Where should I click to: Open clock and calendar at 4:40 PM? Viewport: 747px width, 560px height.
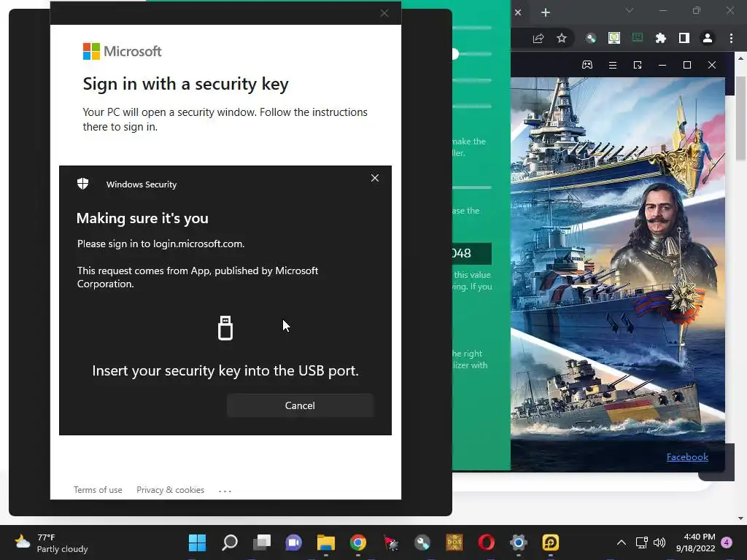695,542
